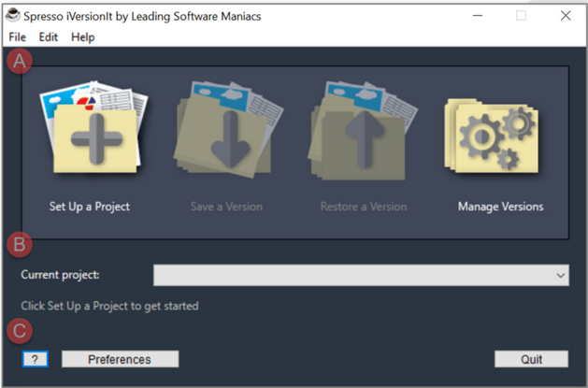Image resolution: width=588 pixels, height=388 pixels.
Task: Click the 'Save a Version' caption
Action: pos(226,207)
